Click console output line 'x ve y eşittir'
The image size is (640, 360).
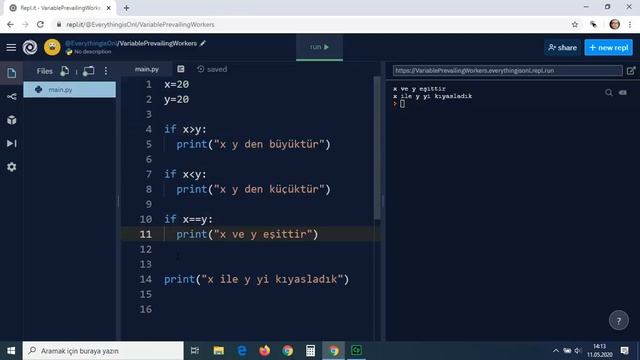pos(419,89)
